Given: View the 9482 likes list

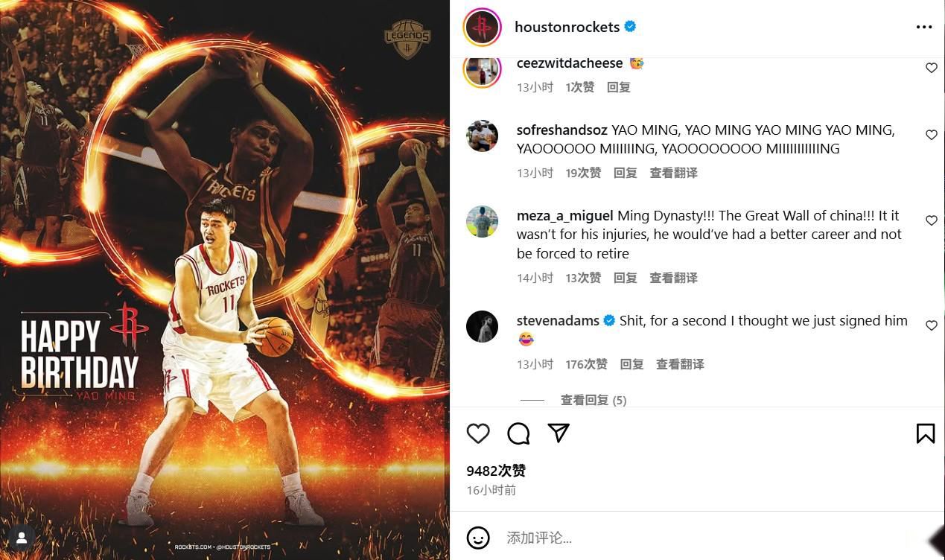Looking at the screenshot, I should coord(496,471).
